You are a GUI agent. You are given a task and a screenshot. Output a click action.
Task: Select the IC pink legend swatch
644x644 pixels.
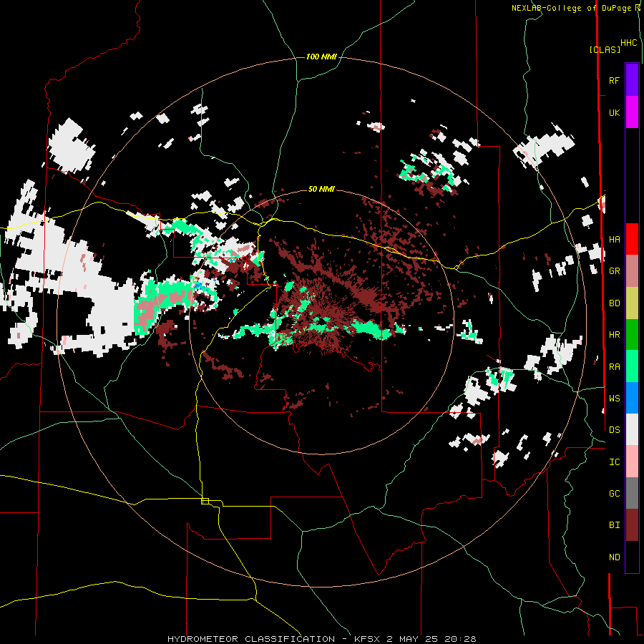pos(632,462)
